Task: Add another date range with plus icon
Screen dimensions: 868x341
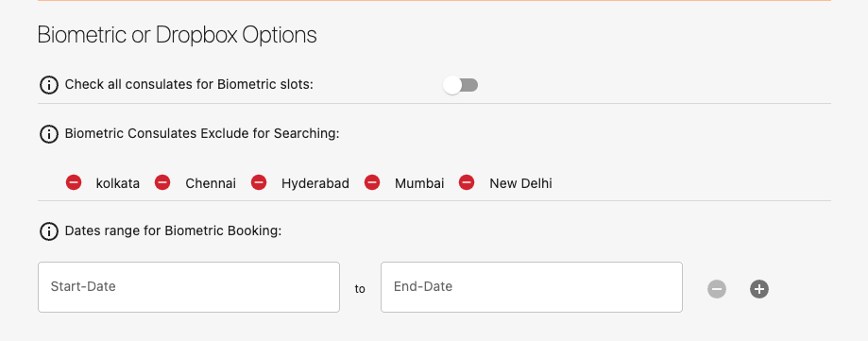Action: click(x=759, y=289)
